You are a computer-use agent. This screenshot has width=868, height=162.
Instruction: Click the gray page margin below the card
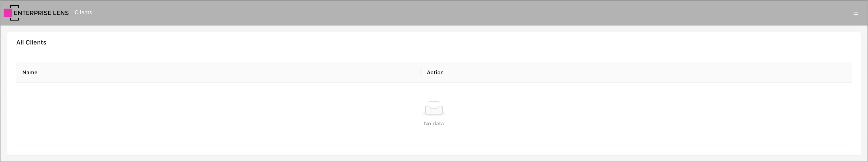434,158
